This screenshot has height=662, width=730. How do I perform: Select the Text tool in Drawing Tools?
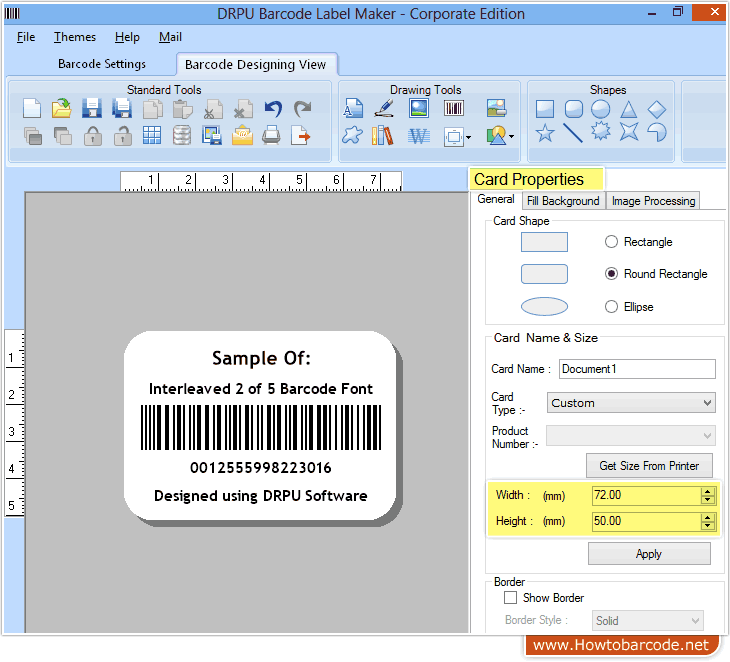pos(353,108)
